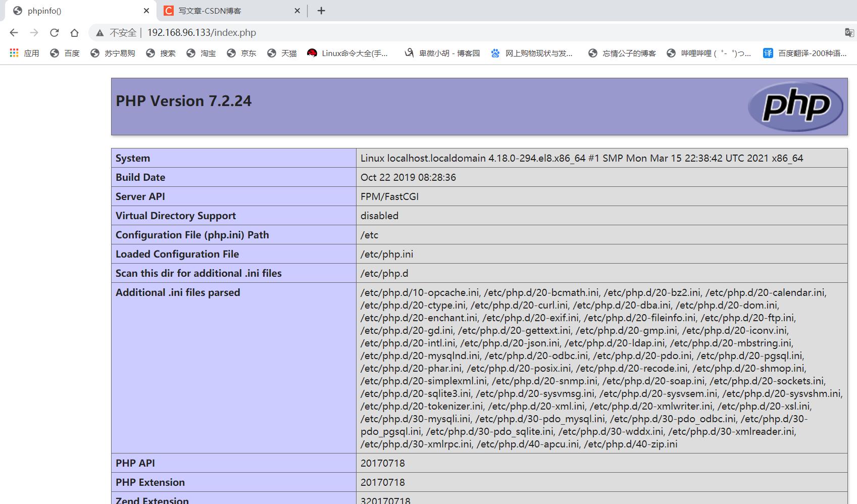This screenshot has width=857, height=504.
Task: Switch to the 写文章-CSDN博客 tab
Action: tap(232, 11)
